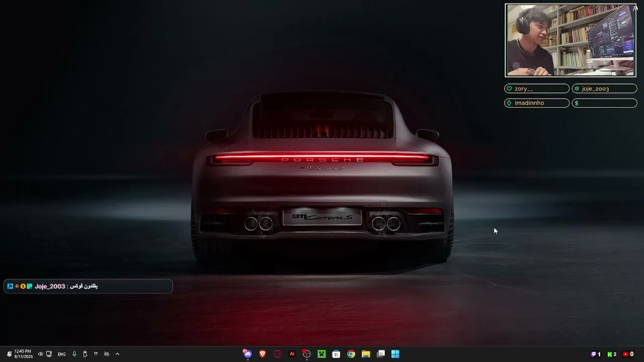644x362 pixels.
Task: Open the Opera GX browser icon
Action: 277,354
